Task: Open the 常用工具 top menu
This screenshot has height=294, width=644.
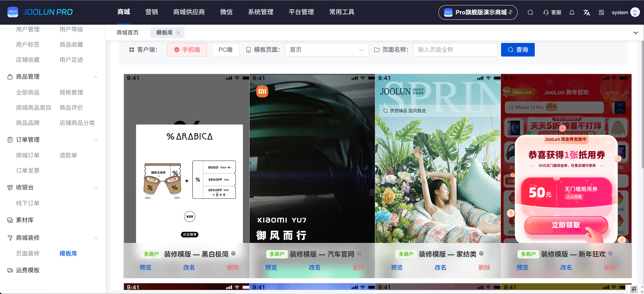Action: click(x=342, y=12)
